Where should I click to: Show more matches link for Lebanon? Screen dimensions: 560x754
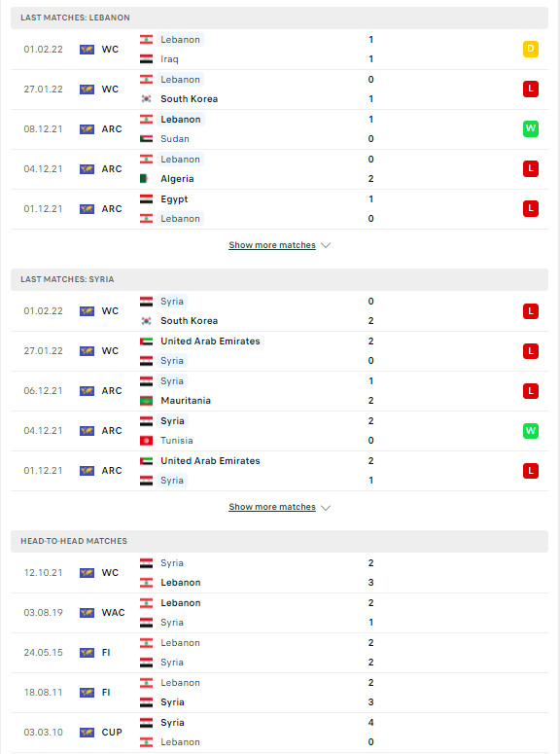tap(272, 245)
